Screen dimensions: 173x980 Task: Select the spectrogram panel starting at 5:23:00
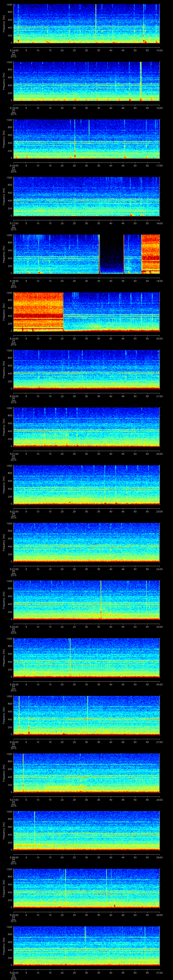pos(86,543)
